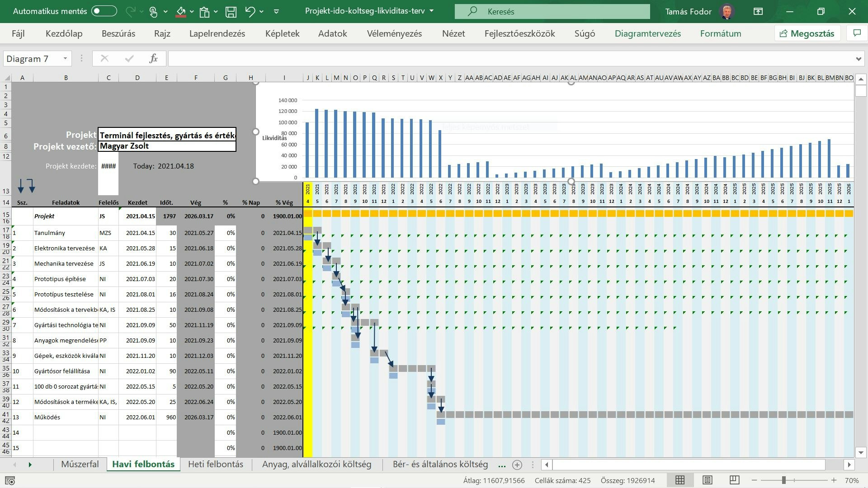Open the Nézet ribbon tab

click(453, 33)
